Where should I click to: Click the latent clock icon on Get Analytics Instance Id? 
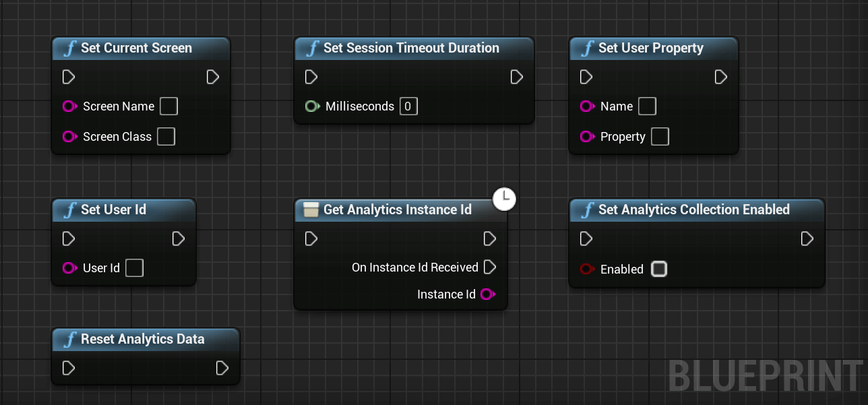point(504,199)
